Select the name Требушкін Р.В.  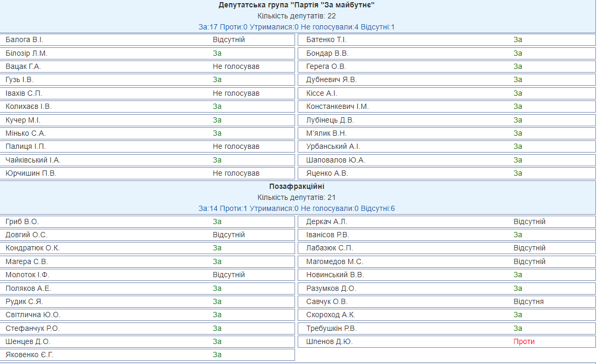click(331, 329)
